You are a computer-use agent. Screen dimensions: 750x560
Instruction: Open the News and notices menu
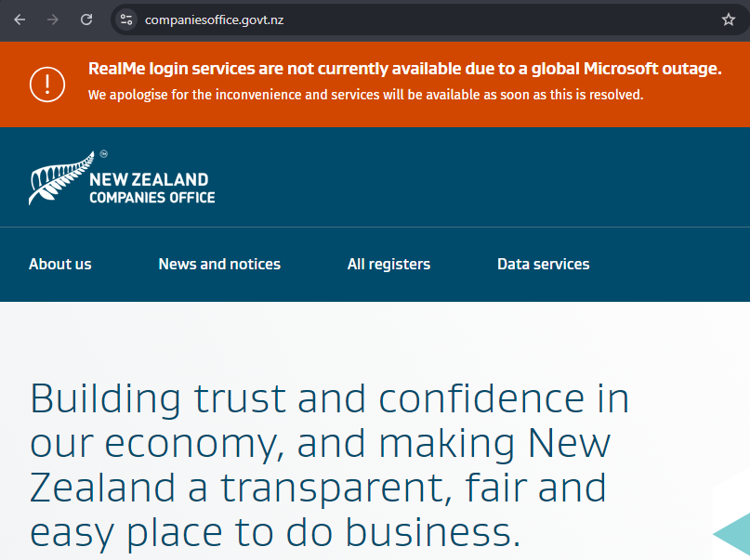click(x=219, y=264)
